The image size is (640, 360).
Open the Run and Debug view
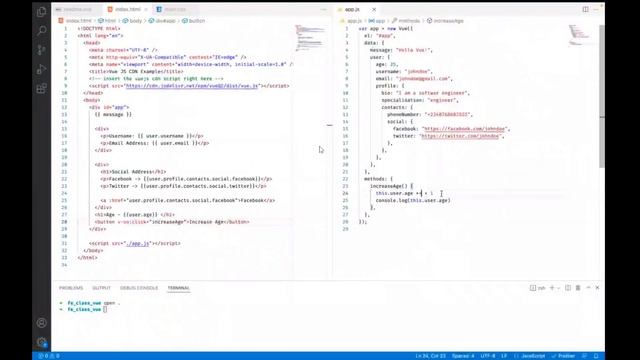[x=41, y=69]
